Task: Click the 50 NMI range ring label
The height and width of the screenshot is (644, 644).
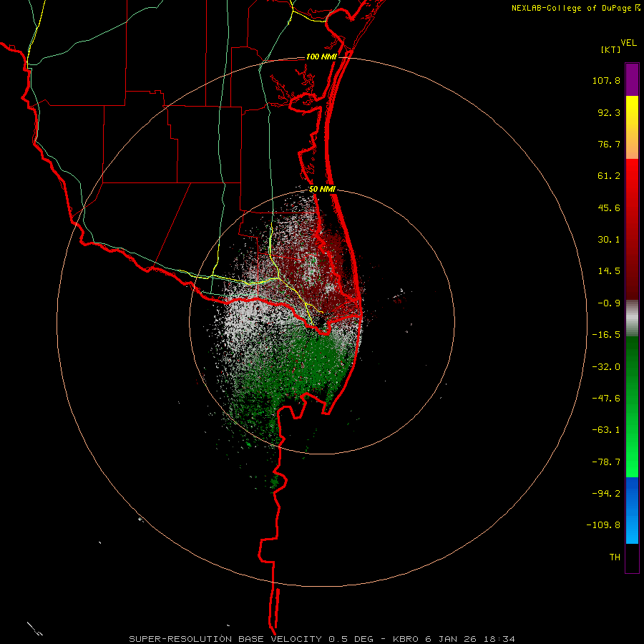Action: pyautogui.click(x=323, y=190)
